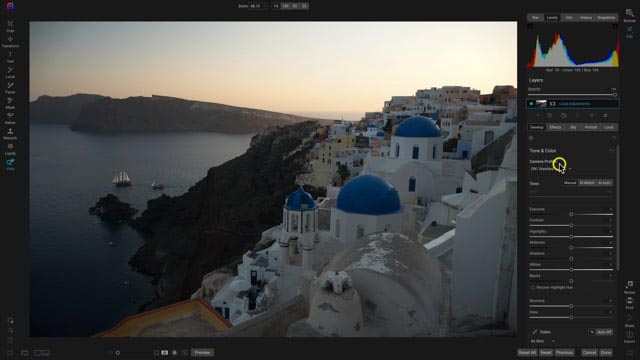Switch to the Levels tab

point(552,18)
